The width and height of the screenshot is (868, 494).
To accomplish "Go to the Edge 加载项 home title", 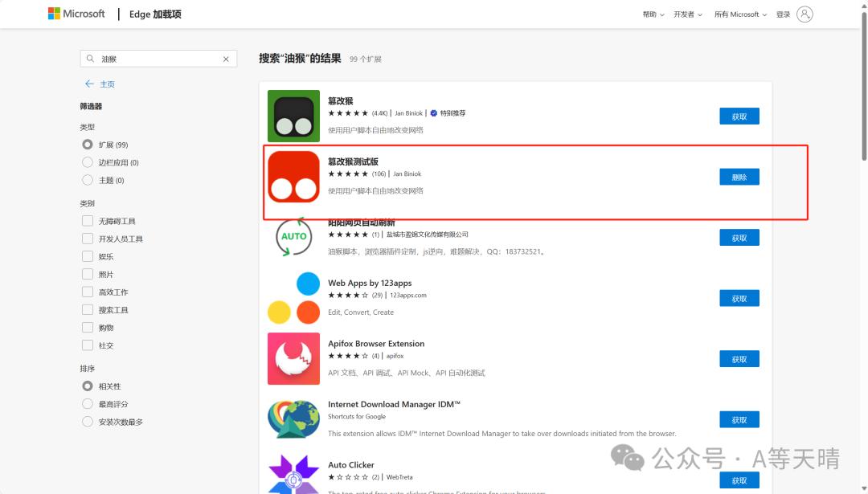I will coord(155,14).
